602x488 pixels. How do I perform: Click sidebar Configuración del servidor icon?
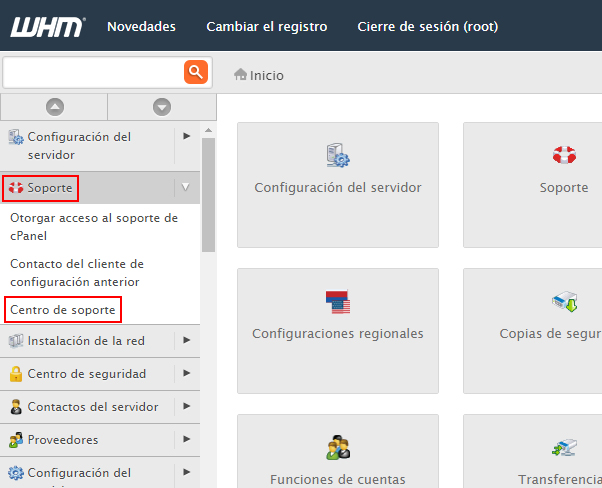(16, 137)
